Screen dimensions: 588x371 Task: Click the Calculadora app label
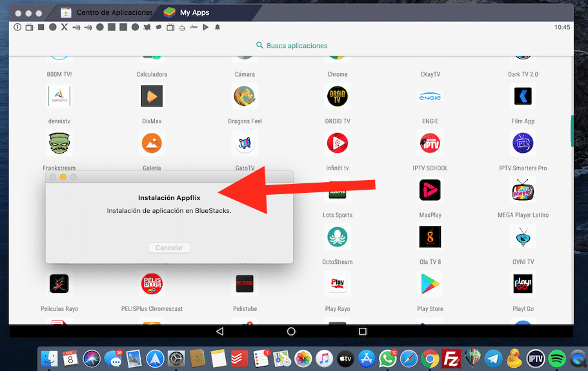tap(152, 74)
